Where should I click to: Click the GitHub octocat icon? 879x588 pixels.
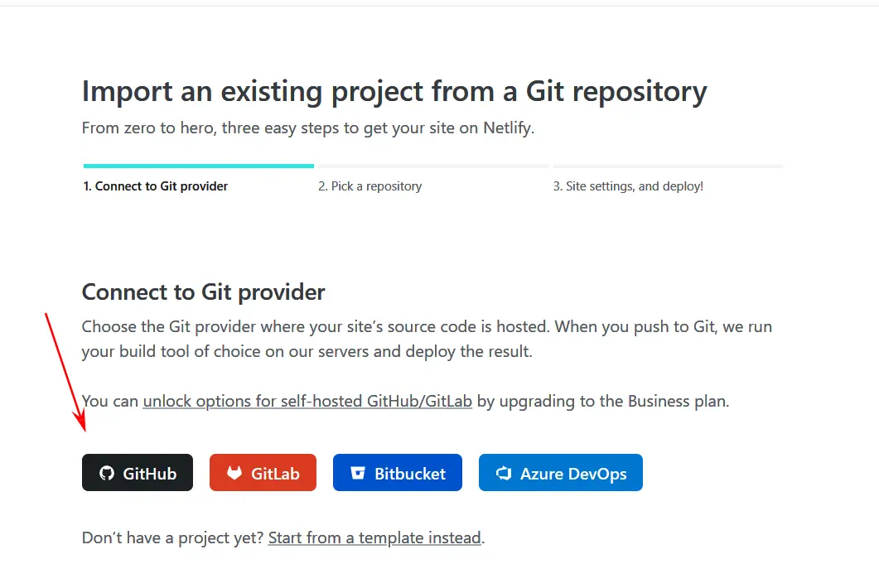point(106,473)
